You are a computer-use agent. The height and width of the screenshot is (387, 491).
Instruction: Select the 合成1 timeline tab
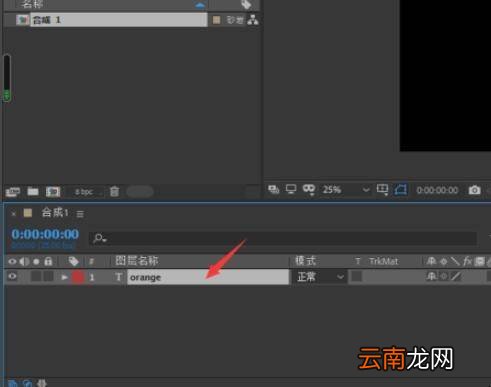point(55,213)
